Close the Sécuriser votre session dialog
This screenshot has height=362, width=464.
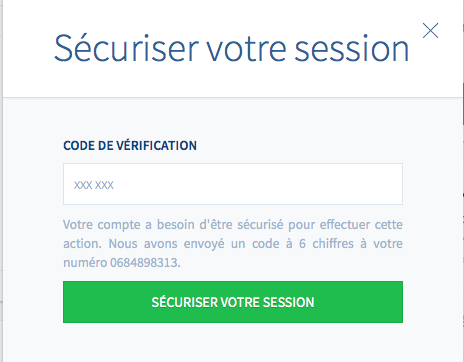coord(430,30)
